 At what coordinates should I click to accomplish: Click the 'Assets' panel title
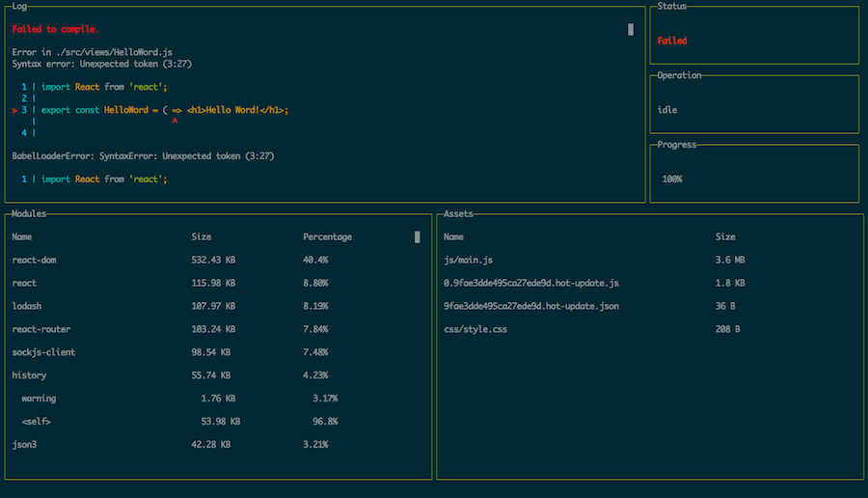(x=458, y=214)
